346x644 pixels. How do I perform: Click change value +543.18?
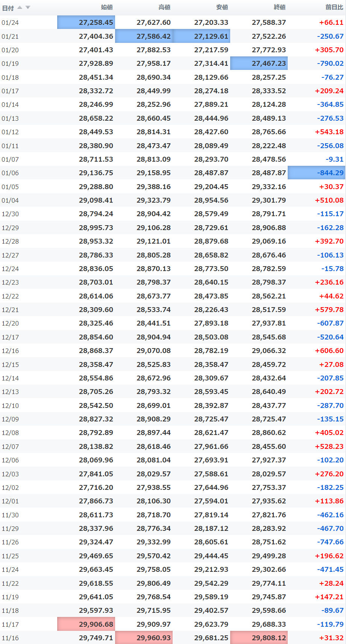(329, 132)
